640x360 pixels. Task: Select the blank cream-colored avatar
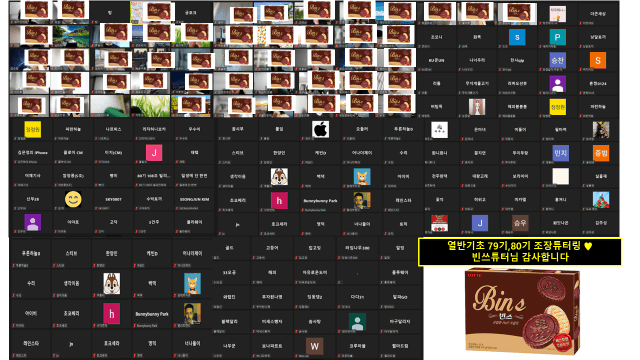(x=560, y=176)
